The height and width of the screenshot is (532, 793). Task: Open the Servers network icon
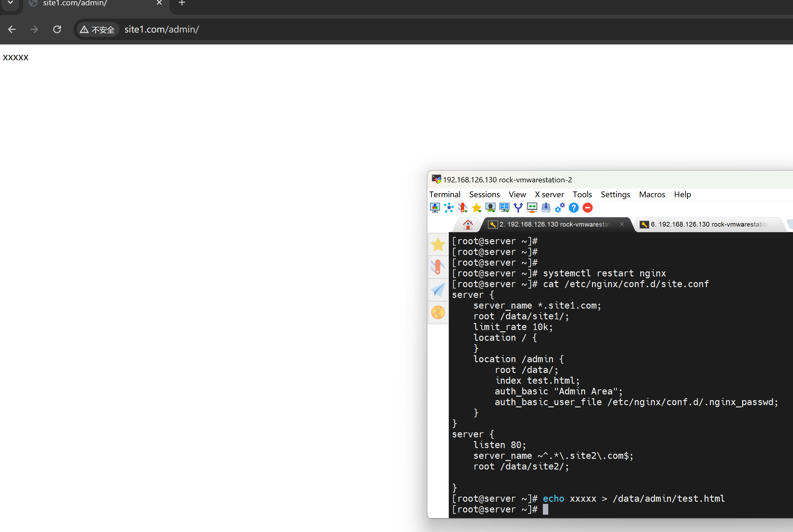pos(449,207)
